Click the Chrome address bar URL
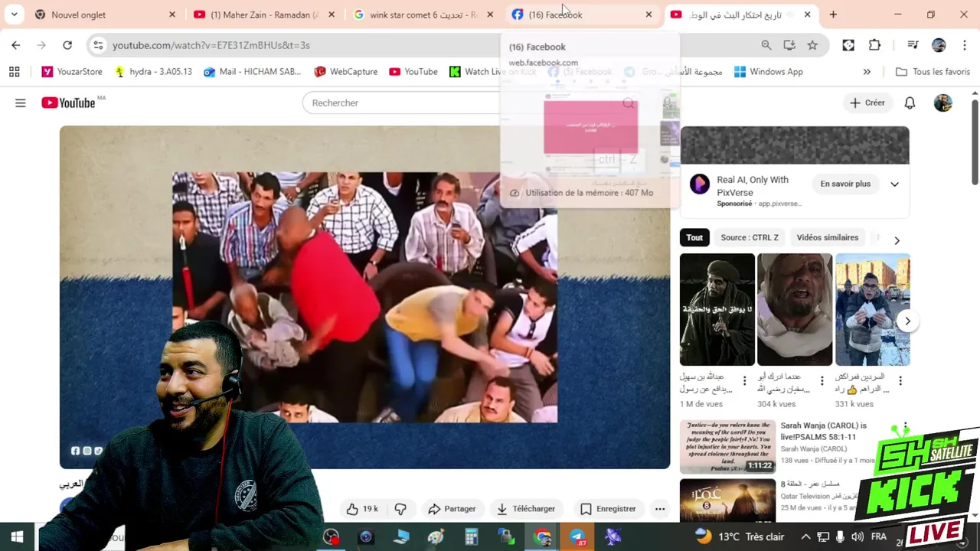This screenshot has width=980, height=551. 211,45
